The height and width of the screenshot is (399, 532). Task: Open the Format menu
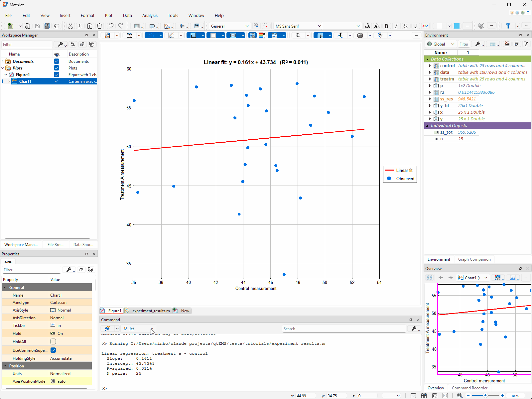(87, 15)
